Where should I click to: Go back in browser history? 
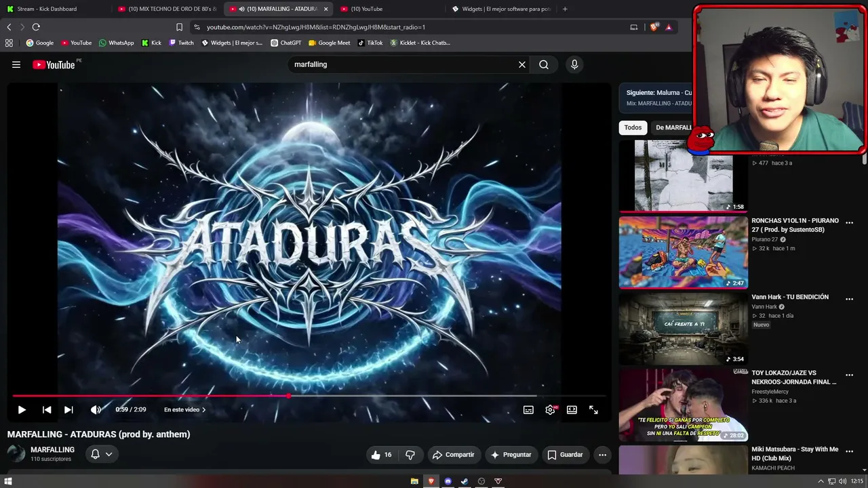pyautogui.click(x=9, y=27)
